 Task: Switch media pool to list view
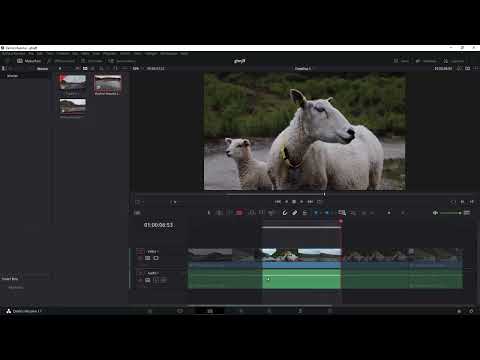(x=93, y=68)
